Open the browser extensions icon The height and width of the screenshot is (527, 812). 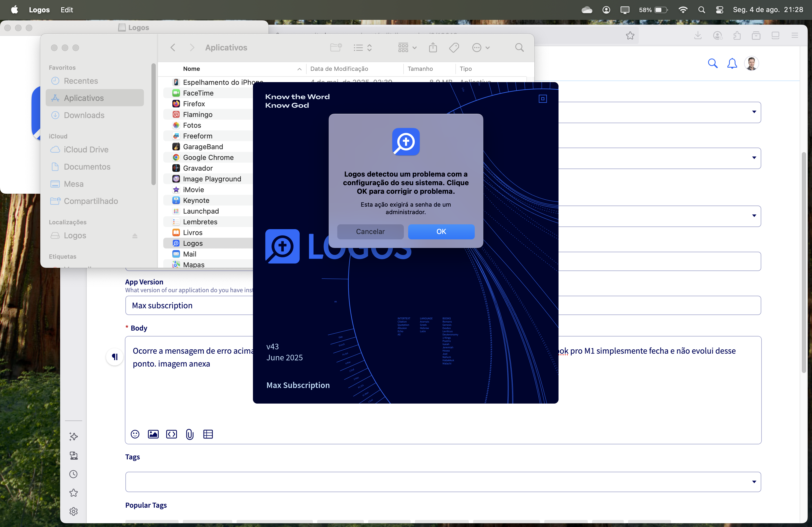click(737, 35)
